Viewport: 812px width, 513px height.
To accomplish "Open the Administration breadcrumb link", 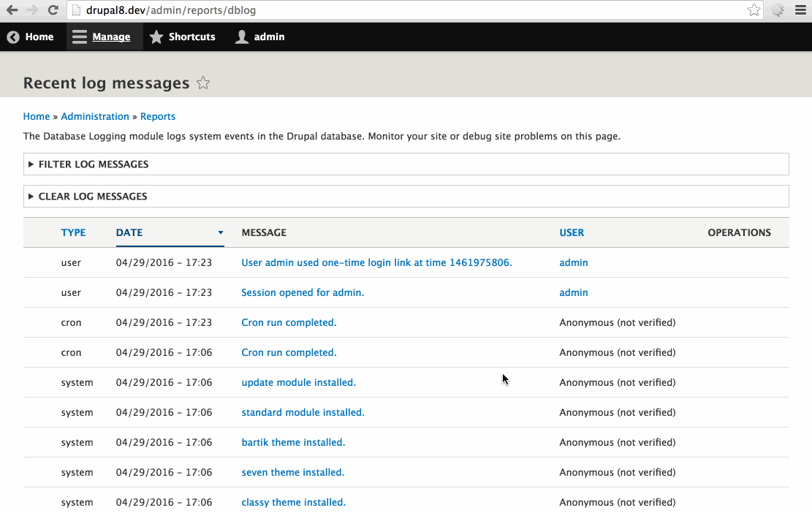I will 95,117.
